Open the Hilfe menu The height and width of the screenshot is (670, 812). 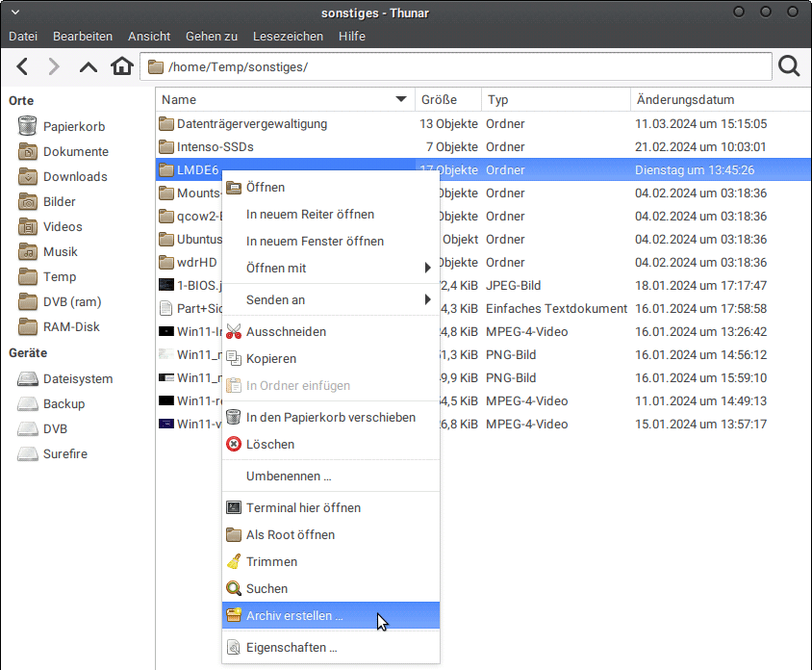tap(352, 37)
